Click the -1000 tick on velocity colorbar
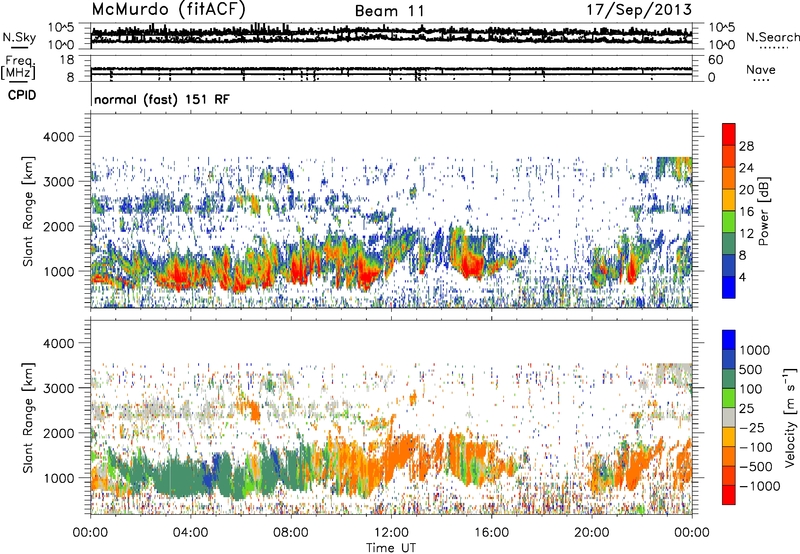The width and height of the screenshot is (800, 554). [x=759, y=486]
